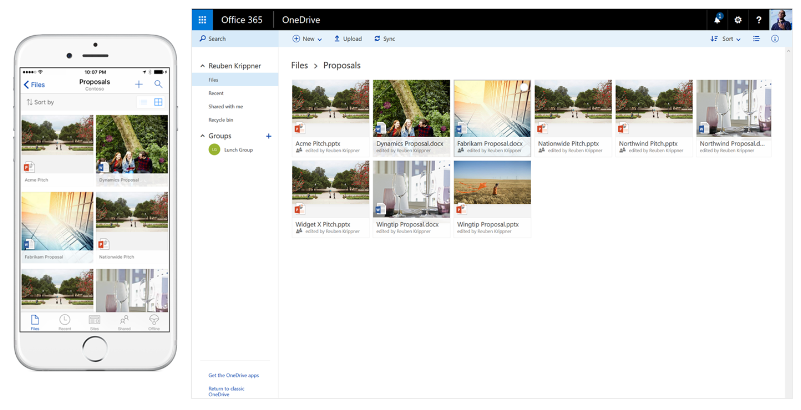This screenshot has width=801, height=410.
Task: Add a new group with the plus icon
Action: [269, 136]
